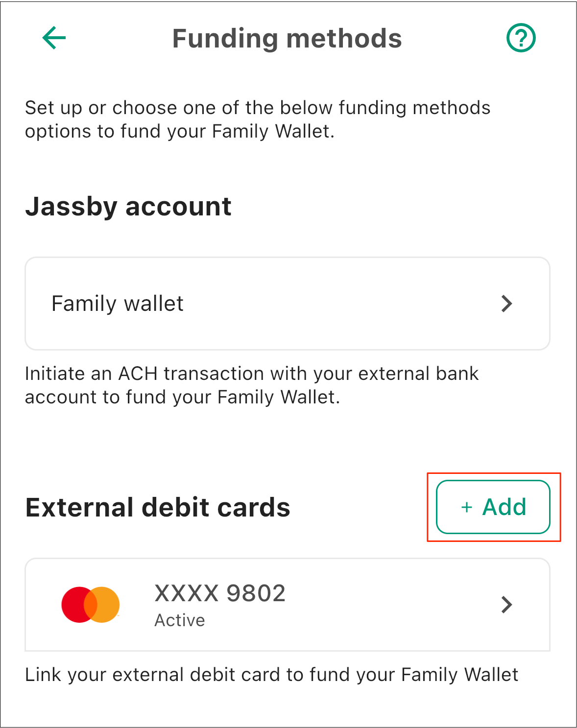The height and width of the screenshot is (728, 577).
Task: Open the XXXX 9802 card chevron
Action: coord(507,605)
